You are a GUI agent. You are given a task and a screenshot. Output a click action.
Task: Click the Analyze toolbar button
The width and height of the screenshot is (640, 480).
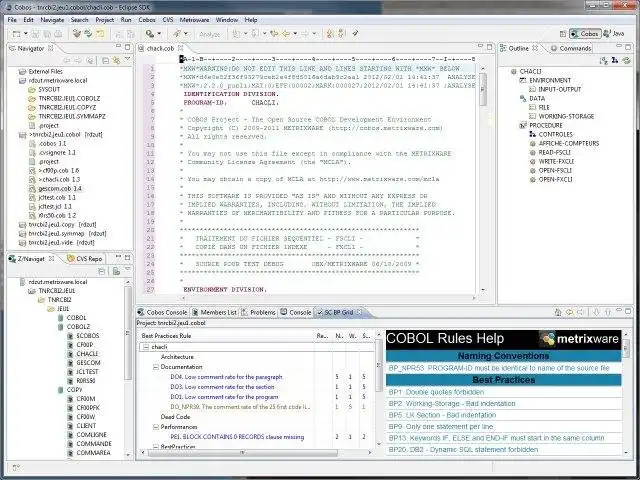(x=209, y=35)
